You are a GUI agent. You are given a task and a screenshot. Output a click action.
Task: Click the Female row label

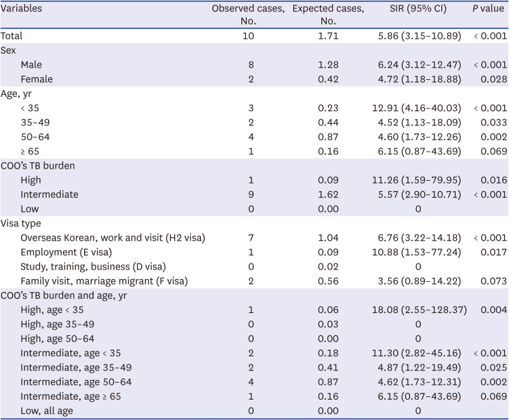click(37, 79)
